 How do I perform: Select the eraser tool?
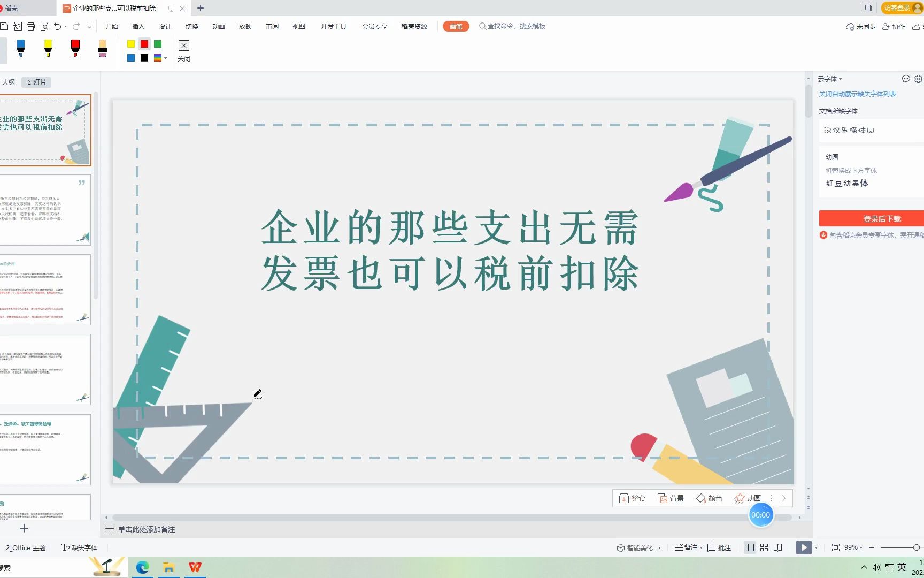(x=103, y=48)
